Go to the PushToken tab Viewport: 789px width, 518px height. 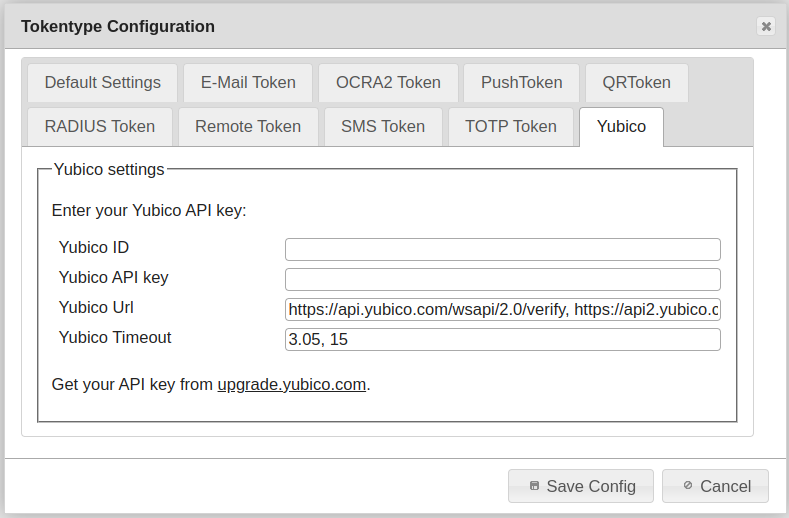pyautogui.click(x=521, y=83)
